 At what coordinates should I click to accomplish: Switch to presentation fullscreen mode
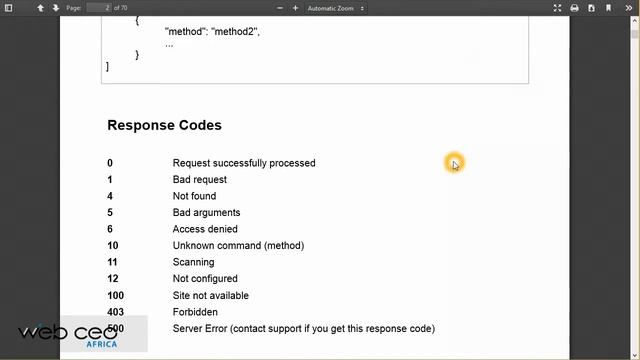click(557, 8)
